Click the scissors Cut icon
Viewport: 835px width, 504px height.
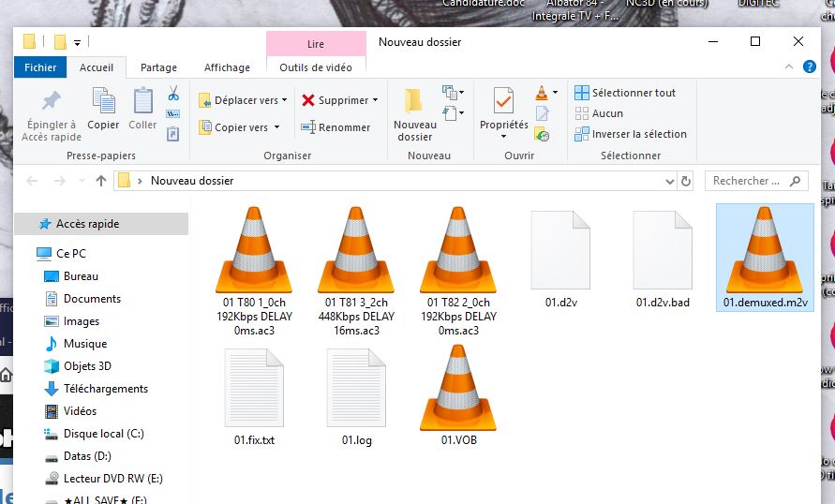coord(173,94)
